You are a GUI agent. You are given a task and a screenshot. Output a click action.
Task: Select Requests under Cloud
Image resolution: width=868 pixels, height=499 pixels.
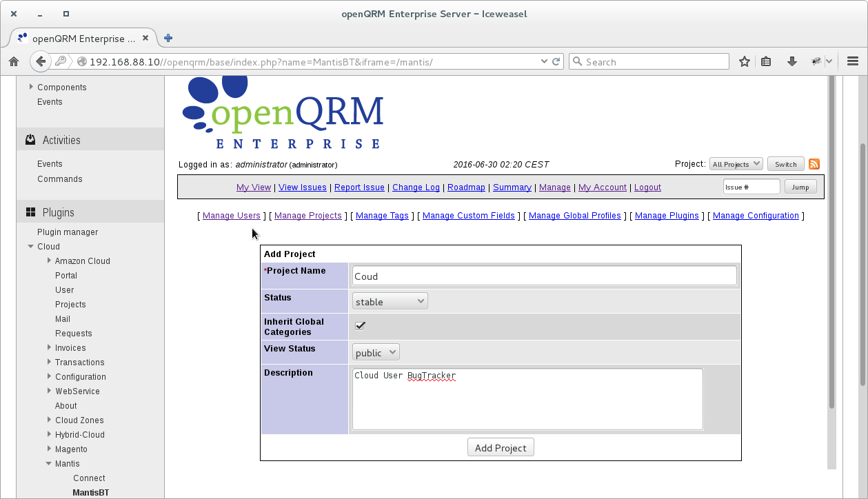[74, 333]
